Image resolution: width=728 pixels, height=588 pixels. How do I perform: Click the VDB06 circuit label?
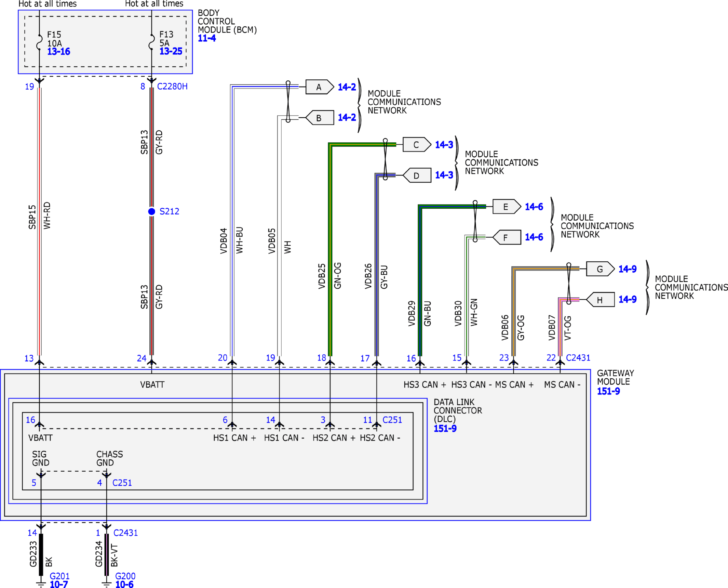coord(505,328)
